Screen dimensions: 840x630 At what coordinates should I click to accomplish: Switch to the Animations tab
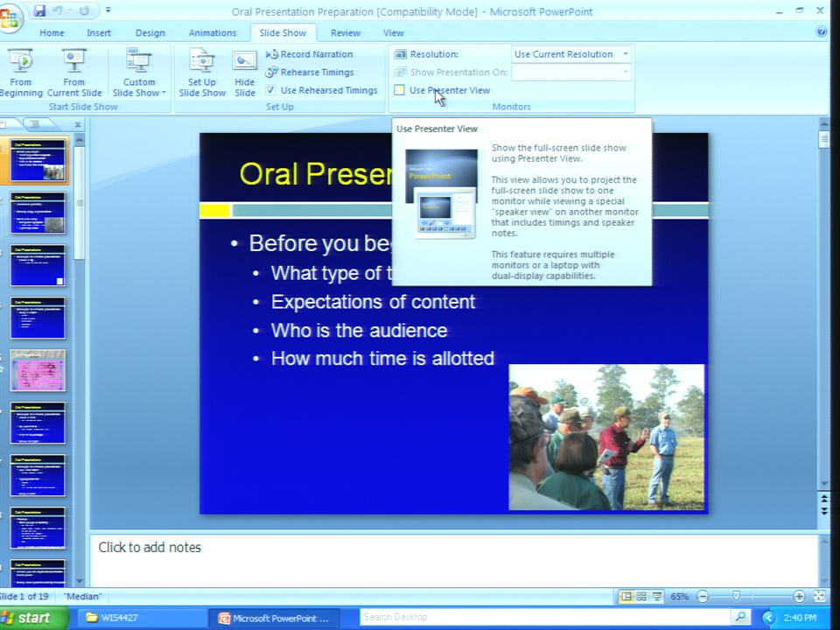[x=212, y=32]
